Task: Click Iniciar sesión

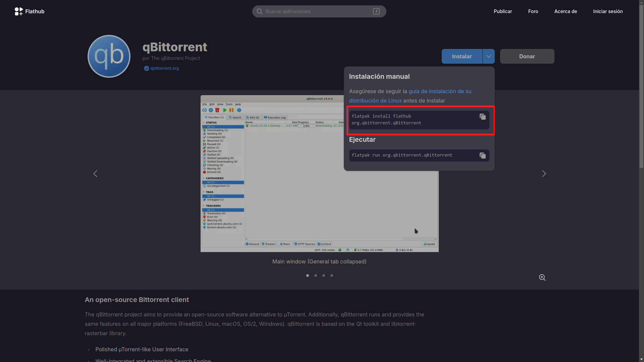Action: tap(608, 11)
